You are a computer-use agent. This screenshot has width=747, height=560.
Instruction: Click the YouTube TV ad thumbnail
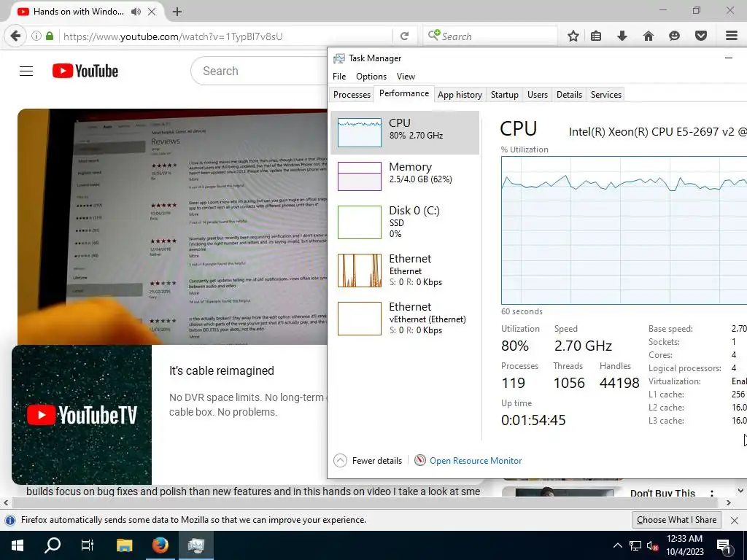coord(82,415)
